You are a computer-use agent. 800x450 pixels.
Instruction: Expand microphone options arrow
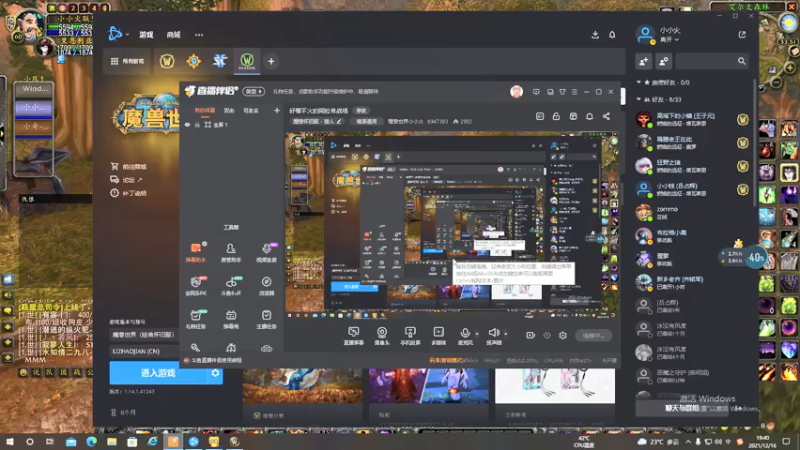click(477, 334)
